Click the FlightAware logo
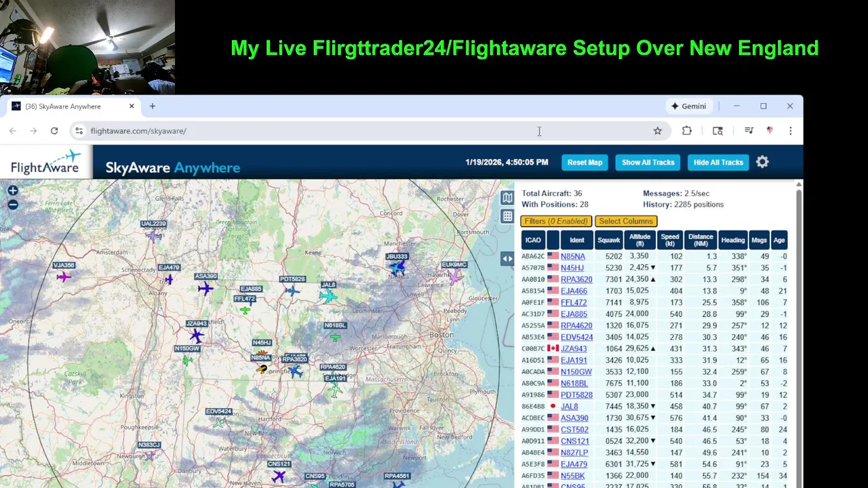The height and width of the screenshot is (488, 868). pos(45,163)
